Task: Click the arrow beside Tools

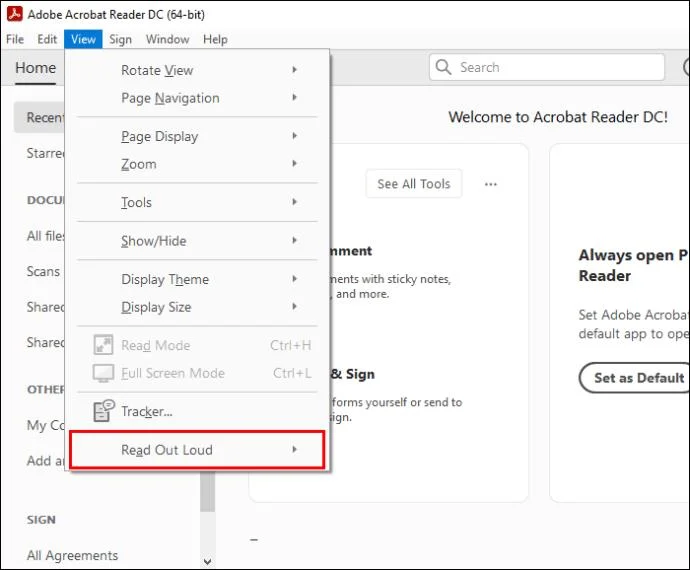Action: [294, 202]
